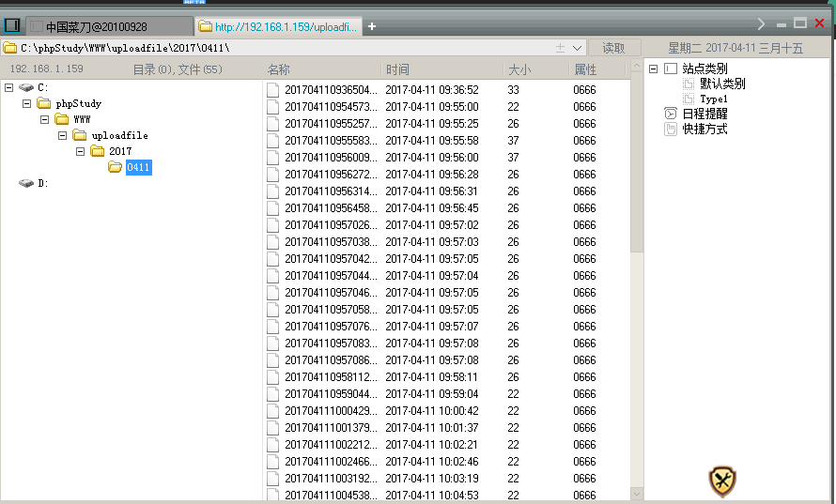Image resolution: width=836 pixels, height=504 pixels.
Task: Click the 读取 read button
Action: point(613,48)
